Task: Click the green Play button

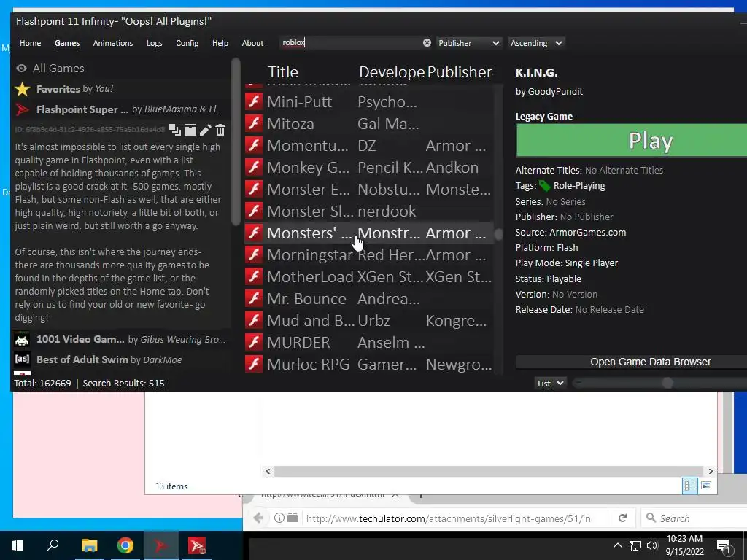Action: point(632,141)
